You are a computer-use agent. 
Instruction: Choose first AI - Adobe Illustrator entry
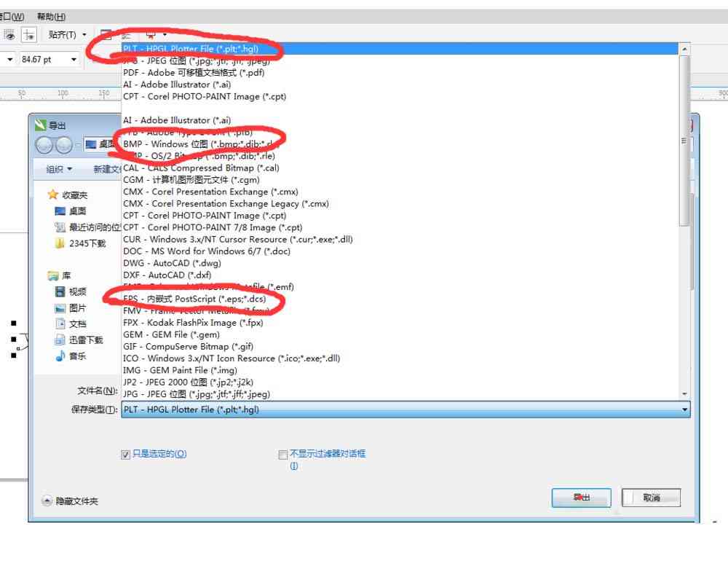click(399, 85)
